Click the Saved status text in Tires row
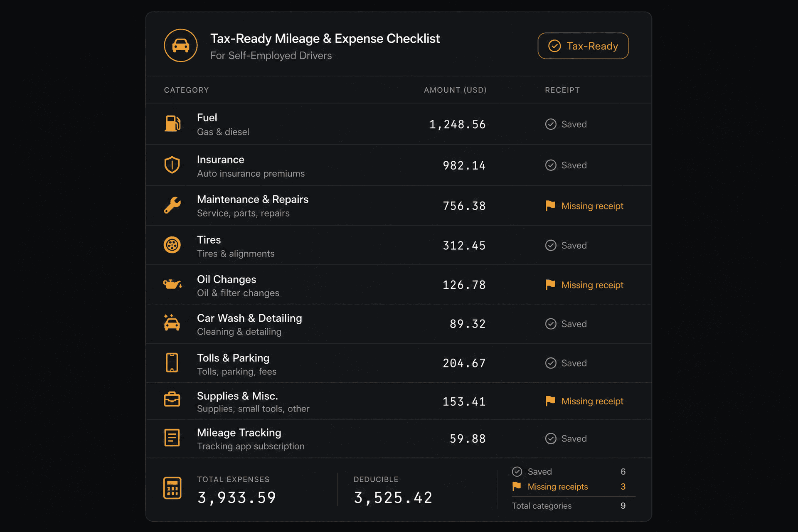This screenshot has width=798, height=532. (574, 246)
